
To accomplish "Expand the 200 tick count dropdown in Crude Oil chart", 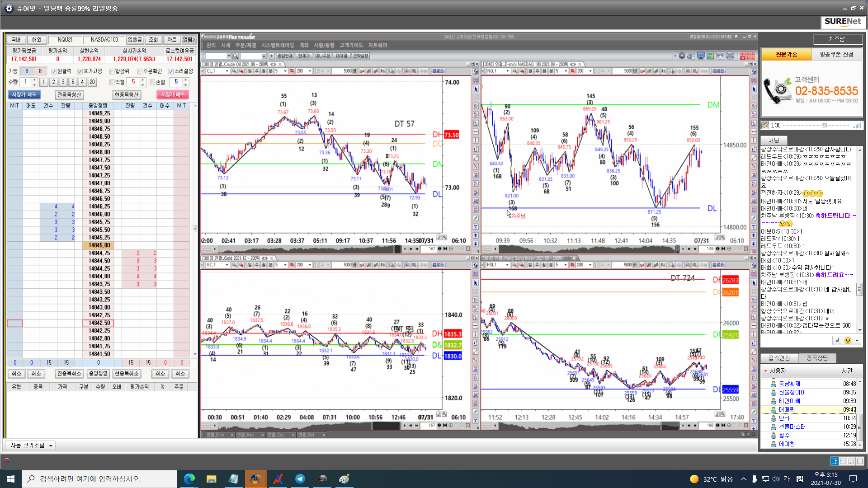I will pos(310,71).
